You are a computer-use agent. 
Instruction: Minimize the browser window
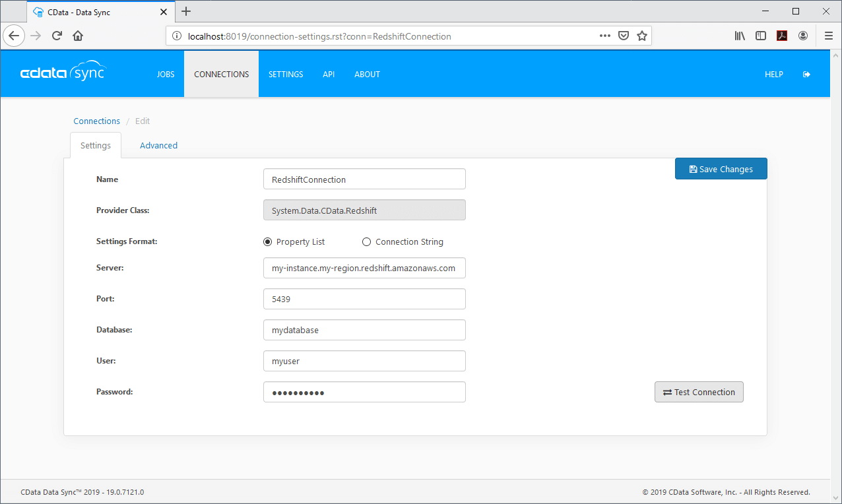[x=765, y=11]
